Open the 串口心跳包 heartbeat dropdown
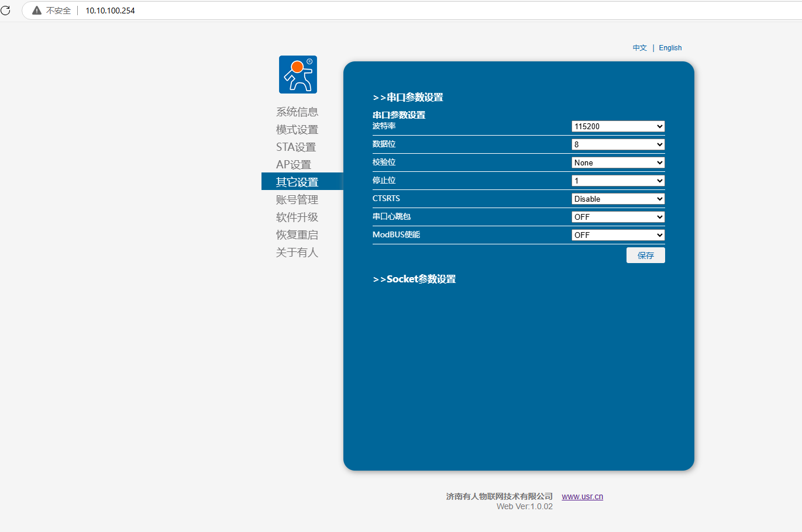This screenshot has width=802, height=532. [618, 217]
